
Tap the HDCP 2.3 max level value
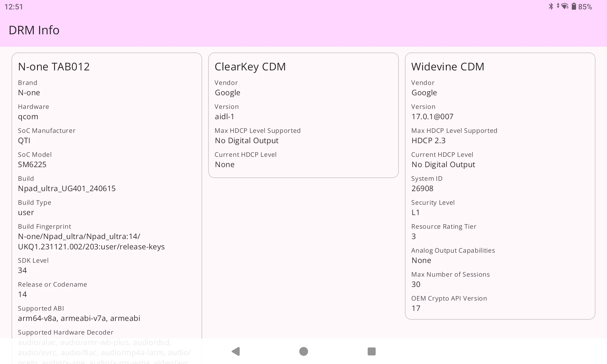click(428, 140)
